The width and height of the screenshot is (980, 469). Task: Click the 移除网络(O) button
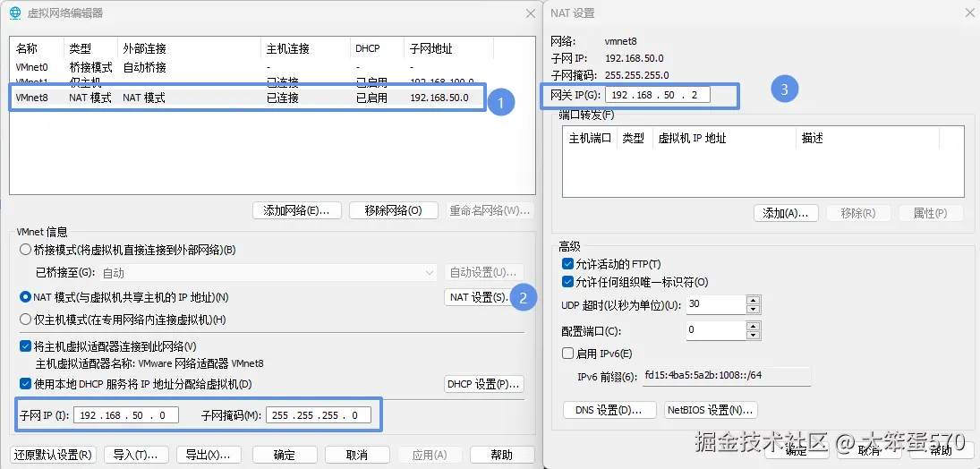pyautogui.click(x=394, y=210)
